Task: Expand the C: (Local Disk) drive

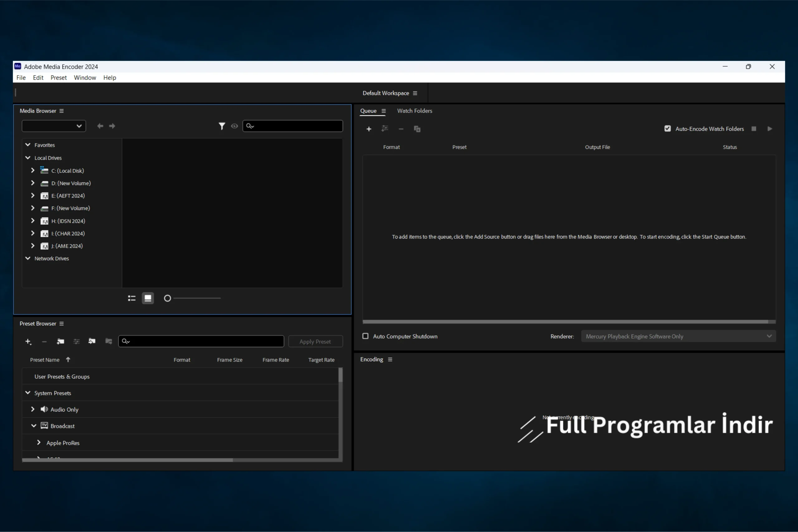Action: (32, 170)
